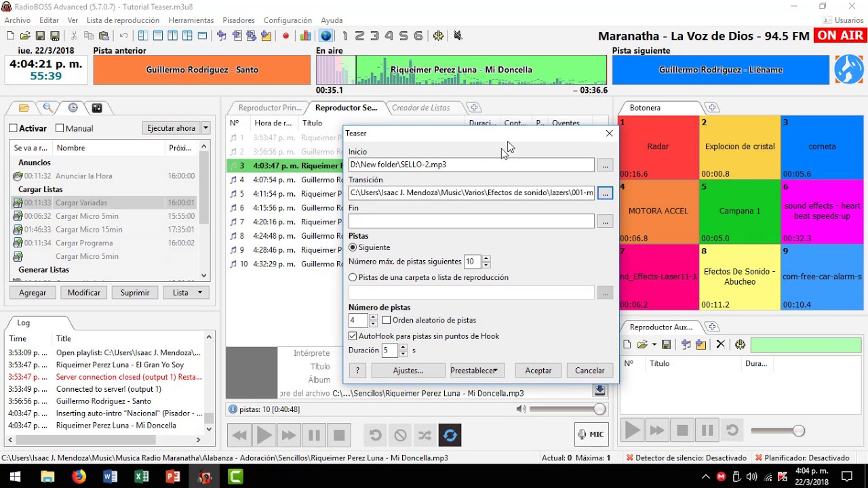This screenshot has width=868, height=488.
Task: Click delete X icon in auxiliary player toolbar
Action: (720, 344)
